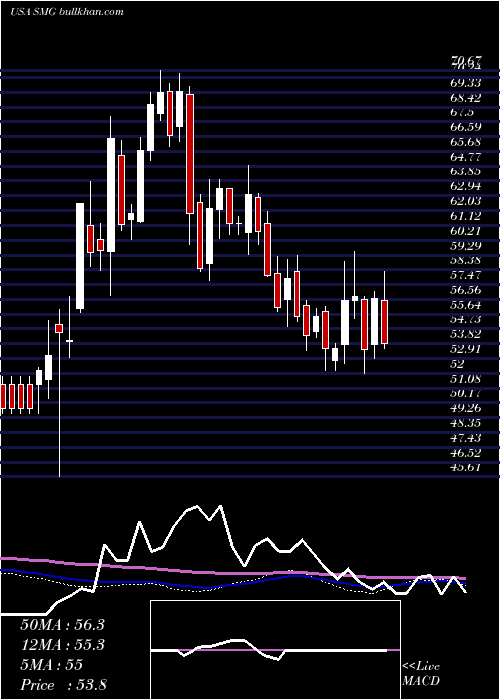Click the 12MA : 55.3 readout

click(62, 645)
